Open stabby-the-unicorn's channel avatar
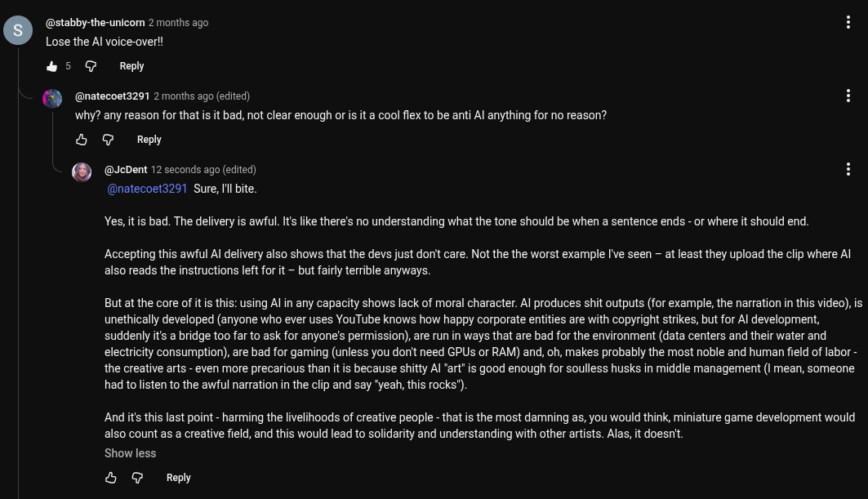Image resolution: width=868 pixels, height=499 pixels. coord(18,31)
